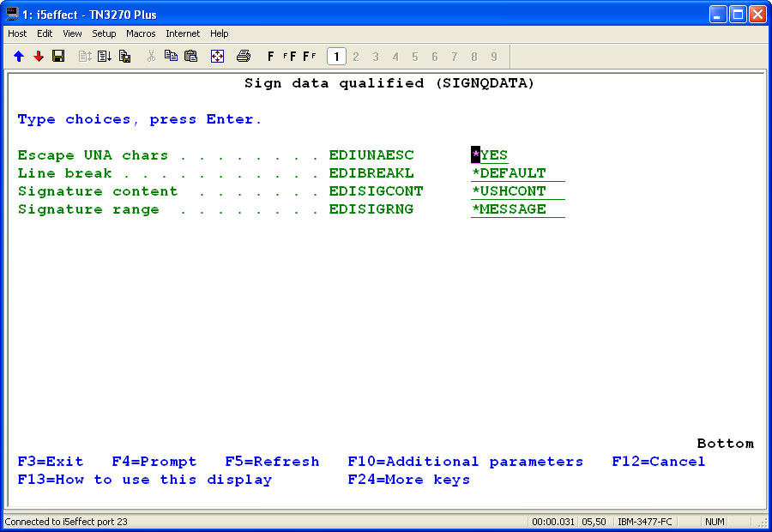Click the four-arrow resize toolbar icon
This screenshot has width=772, height=532.
click(x=218, y=57)
